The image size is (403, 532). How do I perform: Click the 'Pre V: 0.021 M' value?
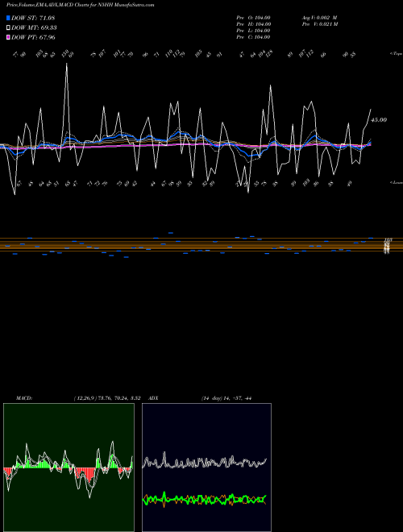(x=319, y=23)
